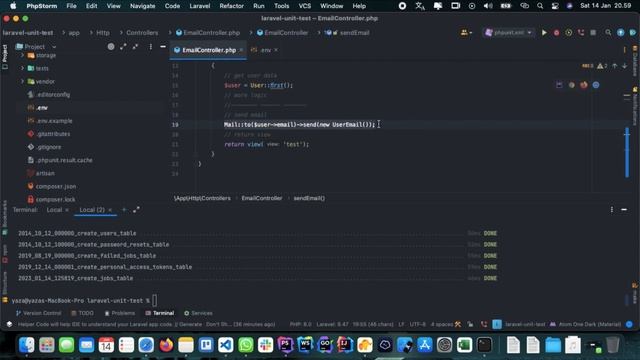The image size is (640, 360).
Task: Open PhpStorm icon in the Dock
Action: click(x=285, y=345)
